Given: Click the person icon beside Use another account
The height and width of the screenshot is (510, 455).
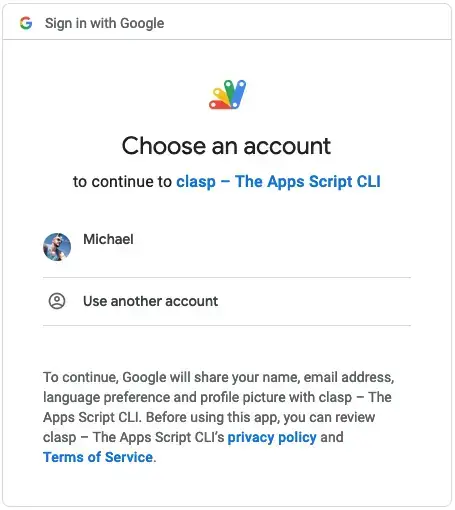Looking at the screenshot, I should (57, 301).
